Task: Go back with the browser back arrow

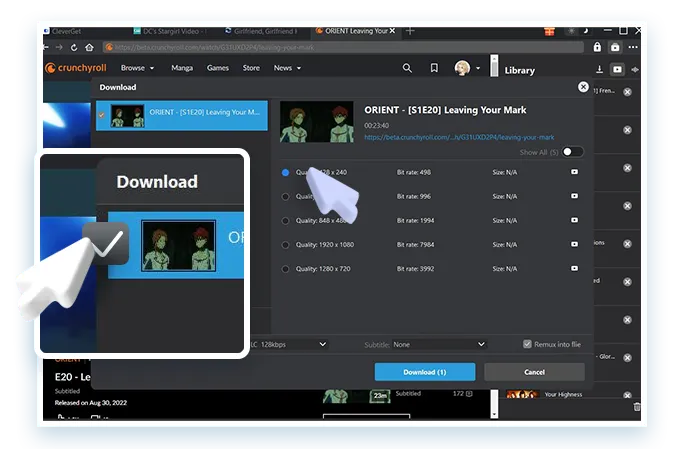Action: point(46,47)
